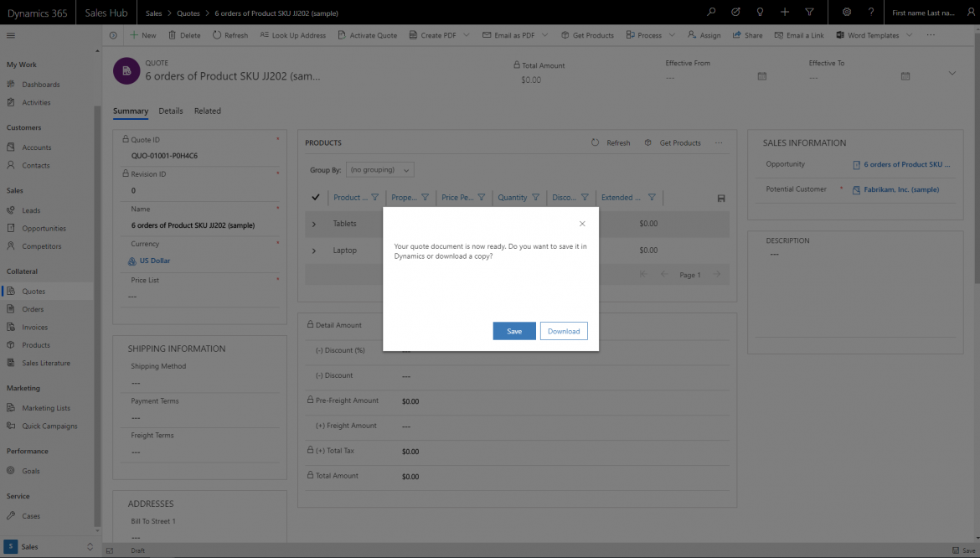Click Share in the command bar

tap(747, 36)
